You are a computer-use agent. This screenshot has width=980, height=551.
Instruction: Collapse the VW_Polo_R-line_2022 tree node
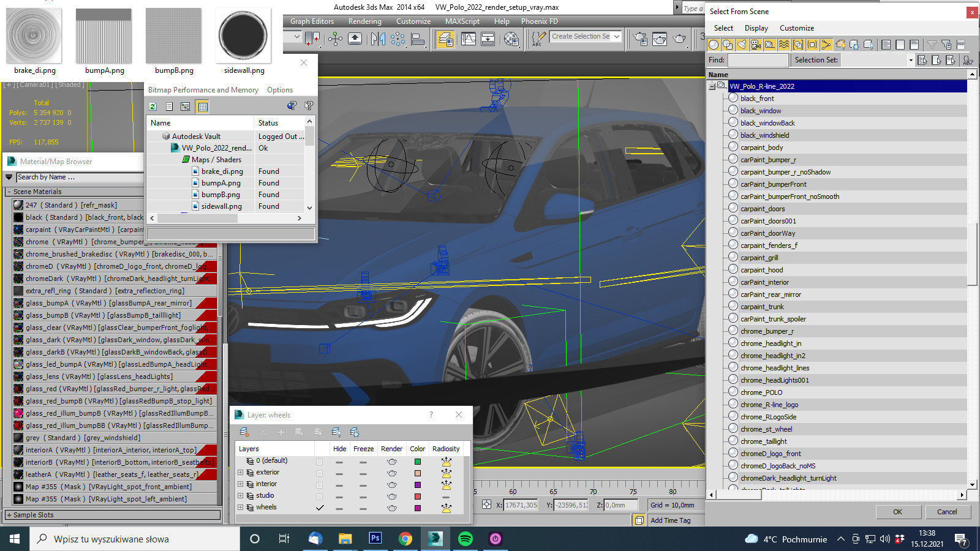point(712,86)
